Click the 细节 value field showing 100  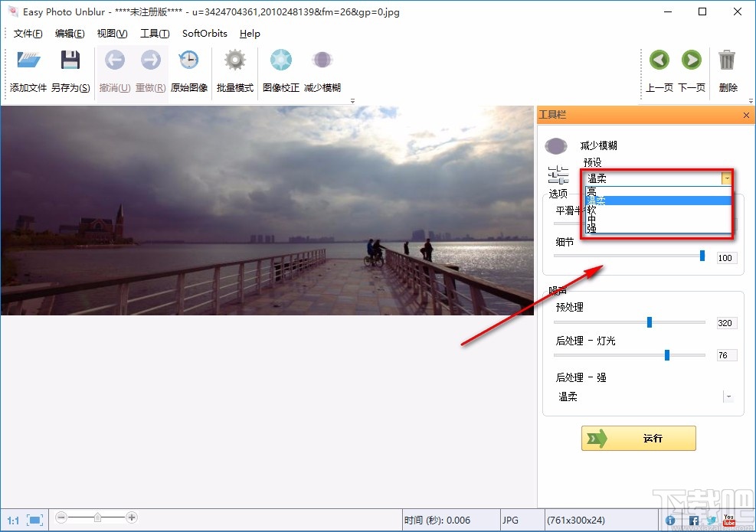coord(725,258)
